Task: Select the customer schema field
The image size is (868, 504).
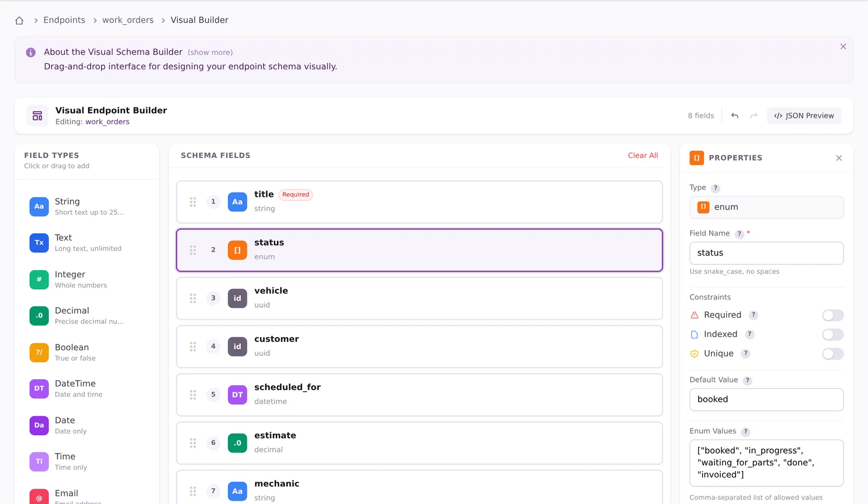Action: click(419, 347)
